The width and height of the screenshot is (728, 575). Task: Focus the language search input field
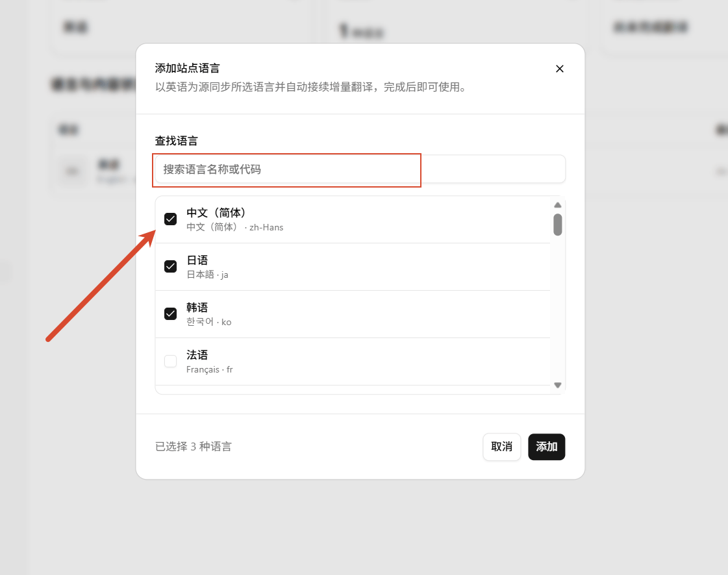pos(360,169)
